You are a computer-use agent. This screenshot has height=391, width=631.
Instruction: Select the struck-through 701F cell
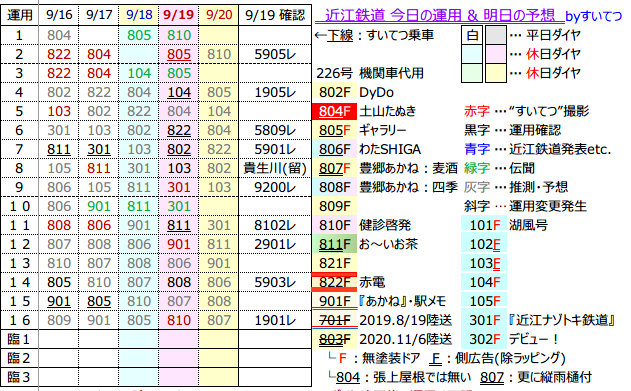coord(334,320)
